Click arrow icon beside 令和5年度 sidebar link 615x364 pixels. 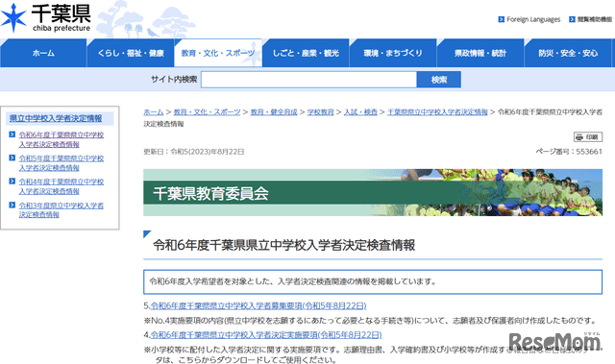(x=12, y=158)
